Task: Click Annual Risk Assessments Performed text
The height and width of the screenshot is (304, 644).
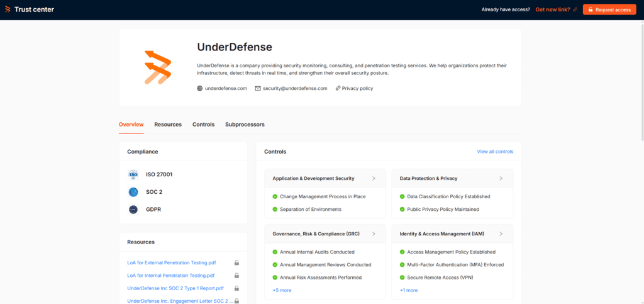Action: 321,278
